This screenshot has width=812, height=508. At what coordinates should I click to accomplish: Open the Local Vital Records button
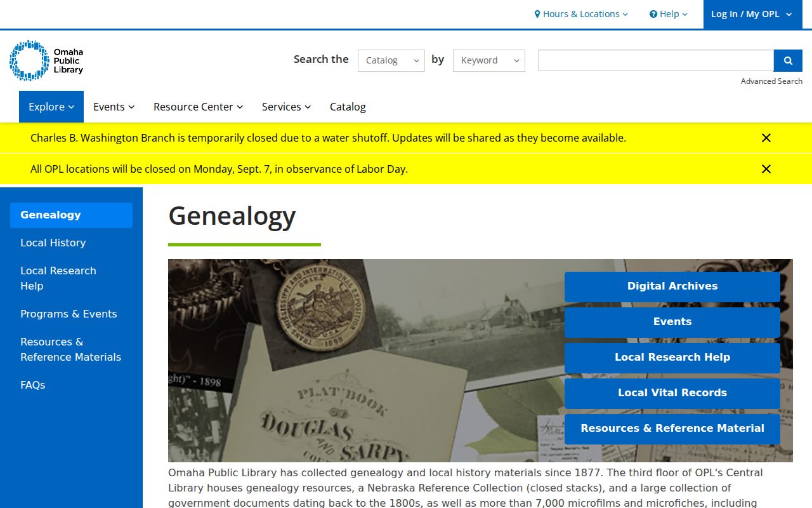(672, 393)
